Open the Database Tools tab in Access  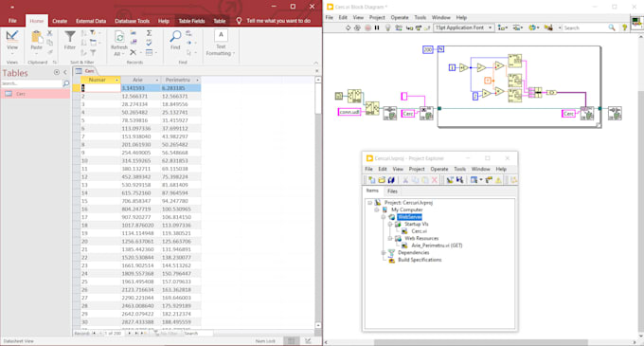coord(132,21)
